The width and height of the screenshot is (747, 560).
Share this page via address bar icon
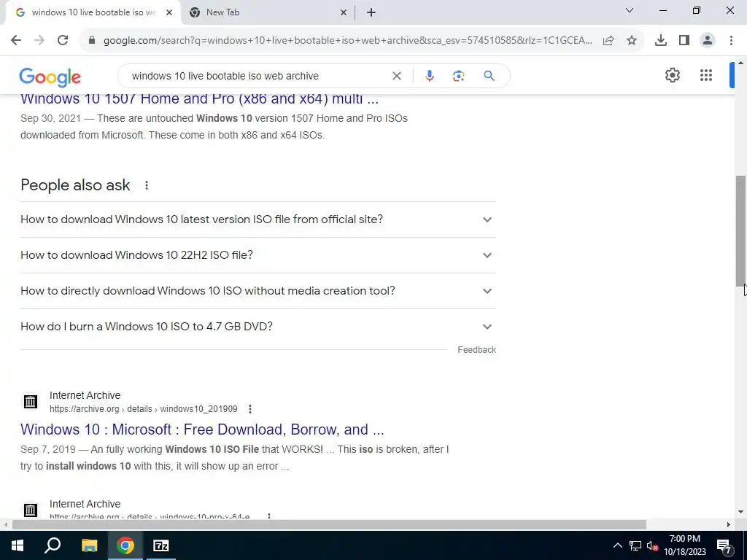point(608,41)
